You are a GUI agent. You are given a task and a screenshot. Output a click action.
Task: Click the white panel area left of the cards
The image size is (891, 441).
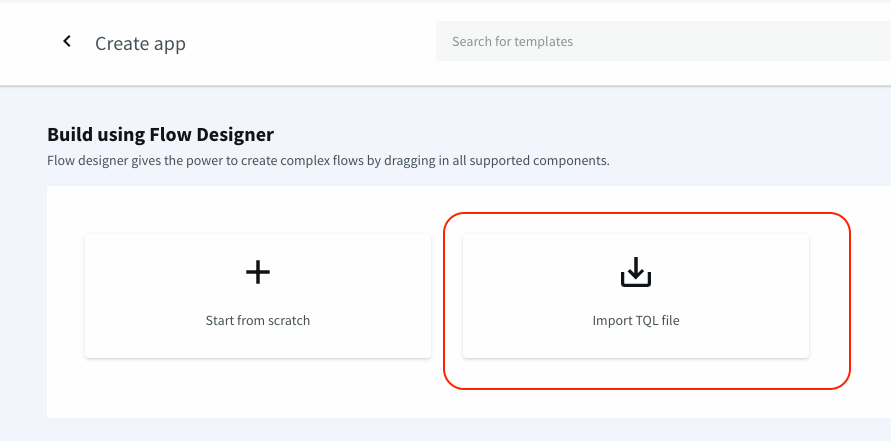65,300
